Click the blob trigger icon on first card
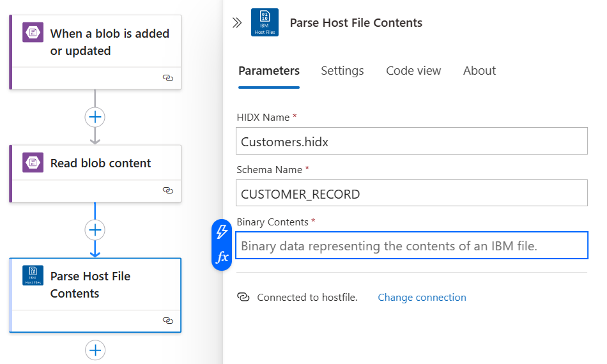This screenshot has height=364, width=607. coord(33,33)
